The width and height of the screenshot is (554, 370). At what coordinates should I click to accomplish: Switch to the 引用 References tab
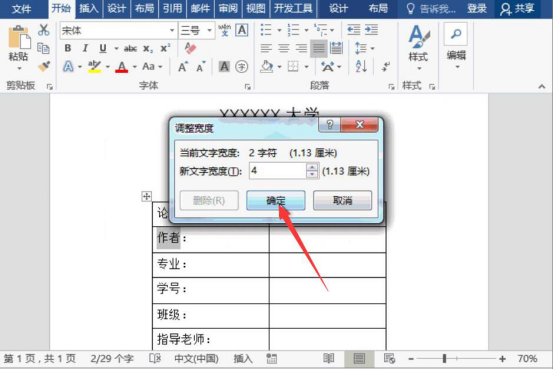[172, 8]
